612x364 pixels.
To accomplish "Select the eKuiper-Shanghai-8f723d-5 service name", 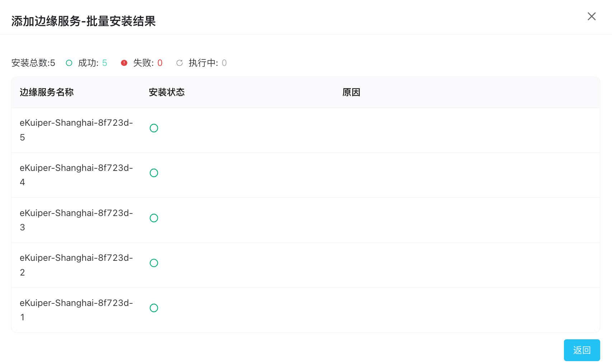I will (76, 123).
